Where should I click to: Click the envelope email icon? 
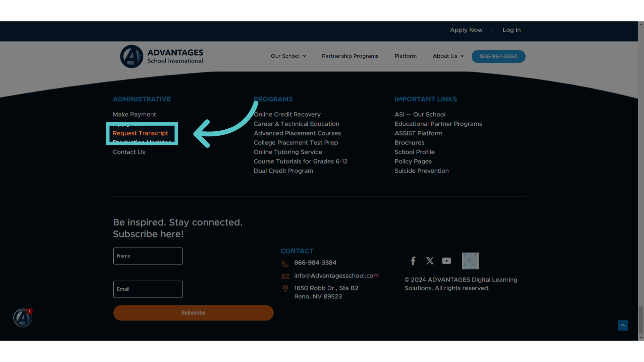pyautogui.click(x=285, y=277)
